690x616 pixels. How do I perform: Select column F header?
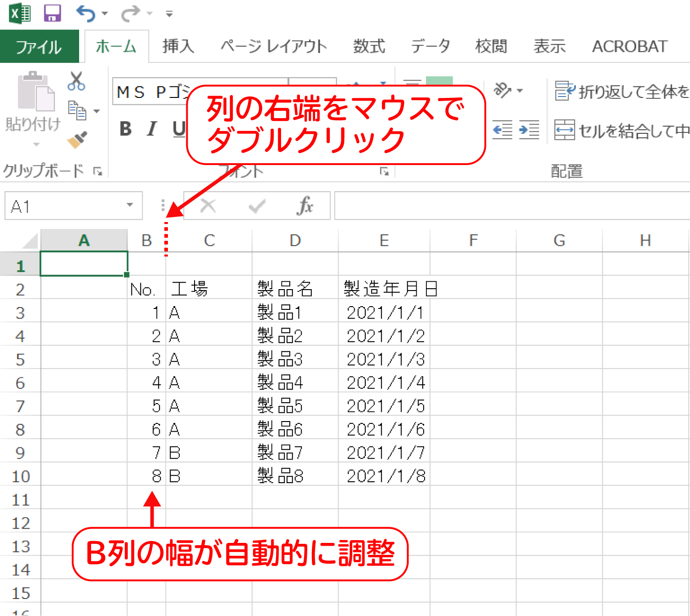point(473,240)
